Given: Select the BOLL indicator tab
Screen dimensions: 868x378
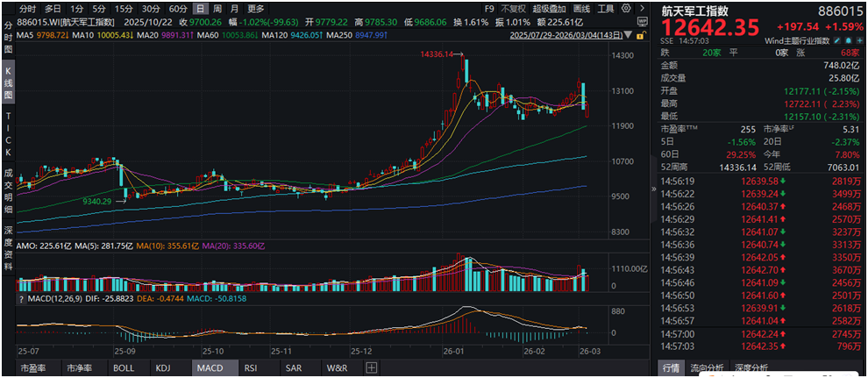Looking at the screenshot, I should pyautogui.click(x=124, y=368).
